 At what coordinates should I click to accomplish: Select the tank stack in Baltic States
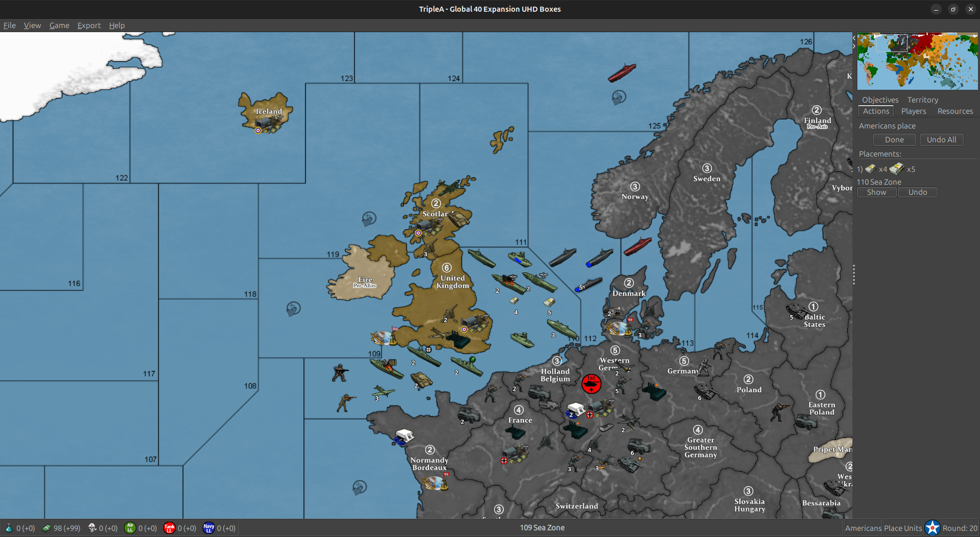click(796, 310)
